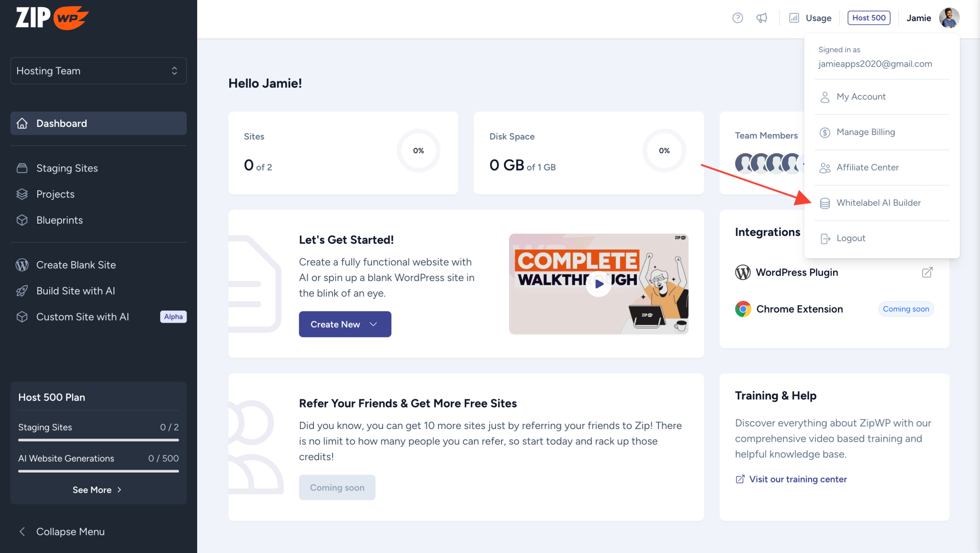Viewport: 980px width, 553px height.
Task: Select Logout in the account menu
Action: pyautogui.click(x=851, y=238)
